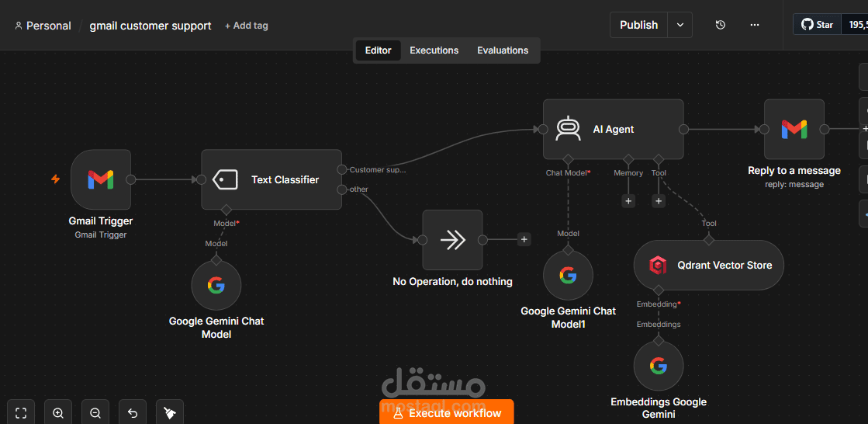This screenshot has width=868, height=424.
Task: Click the orange trigger lightning bolt icon
Action: 55,179
